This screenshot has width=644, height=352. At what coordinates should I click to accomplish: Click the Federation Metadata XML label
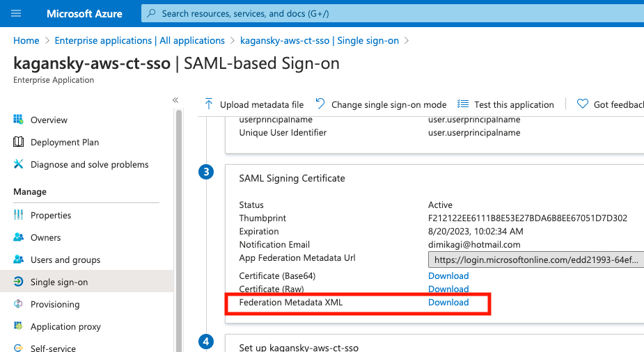[291, 303]
